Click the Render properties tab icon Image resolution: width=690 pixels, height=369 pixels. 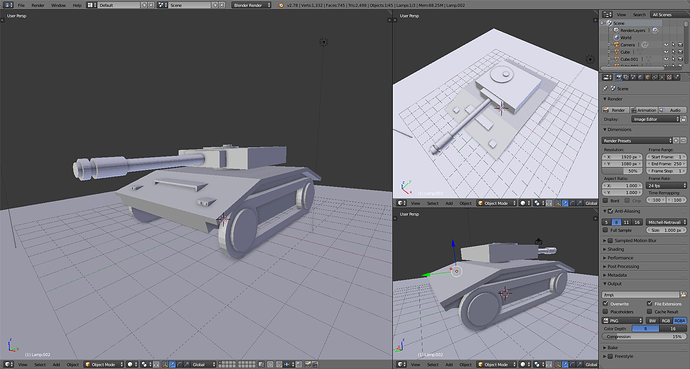coord(619,77)
